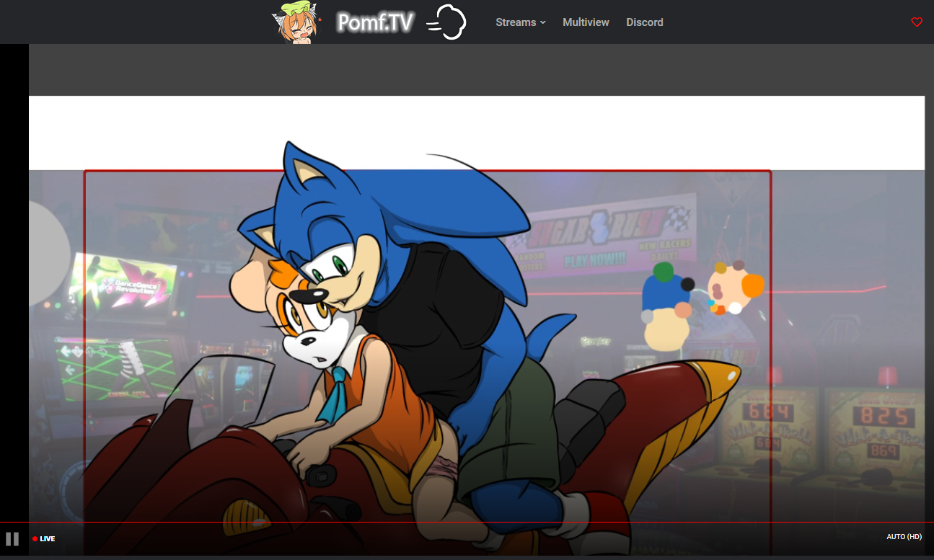Click the anime mascot logo icon
The image size is (934, 560).
click(x=296, y=22)
